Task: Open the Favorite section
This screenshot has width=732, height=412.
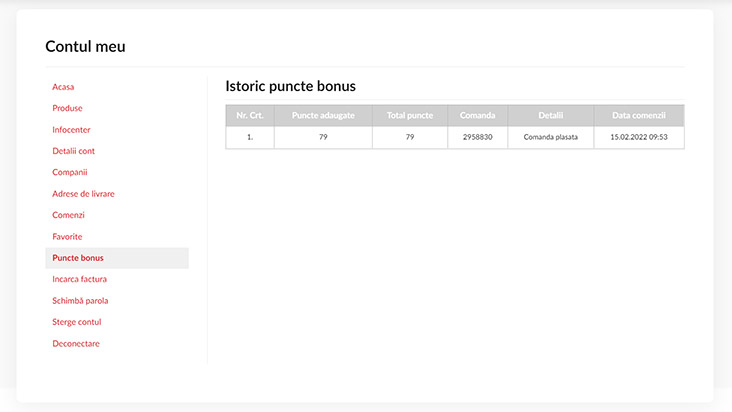Action: [x=67, y=236]
